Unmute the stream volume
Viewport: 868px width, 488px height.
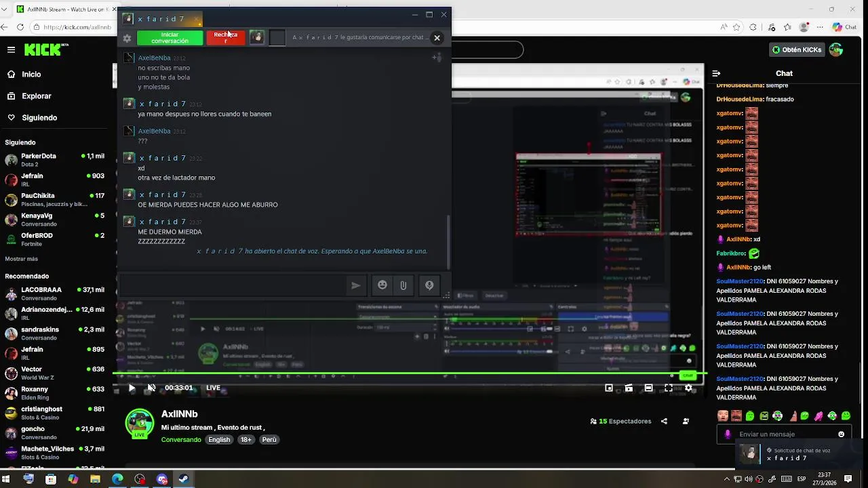pos(152,388)
